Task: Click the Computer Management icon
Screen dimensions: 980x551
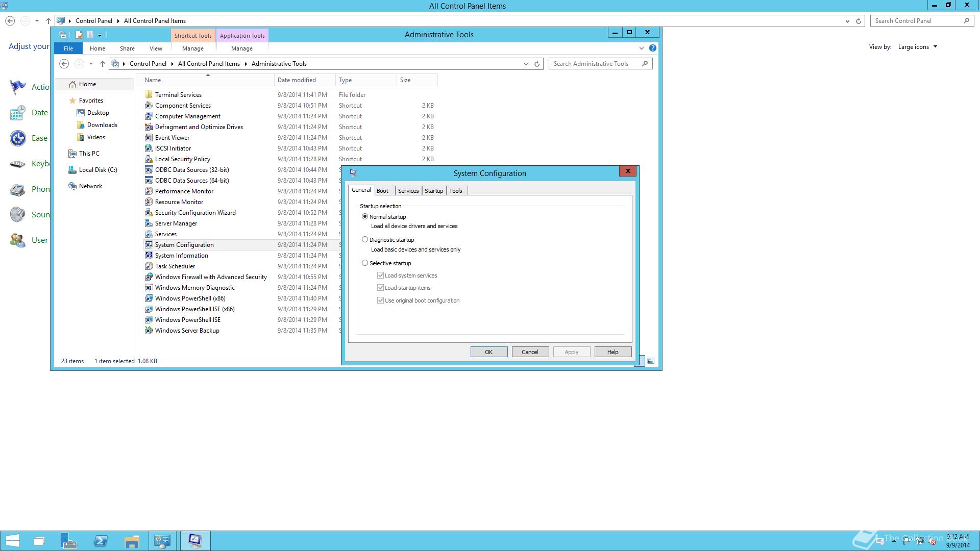Action: pos(149,116)
